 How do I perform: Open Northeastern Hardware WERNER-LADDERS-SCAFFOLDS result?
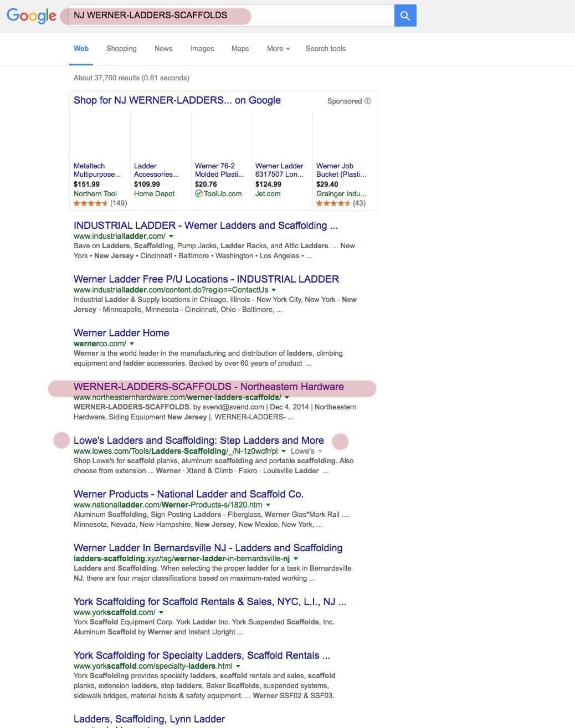[208, 387]
